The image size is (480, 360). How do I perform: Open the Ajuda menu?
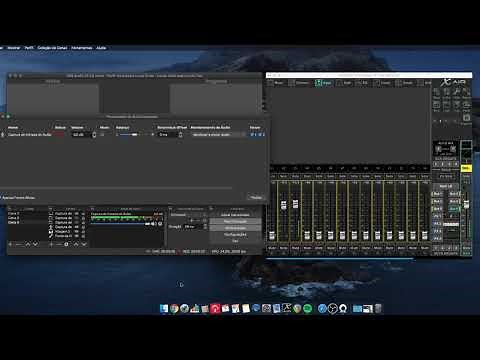pos(101,48)
